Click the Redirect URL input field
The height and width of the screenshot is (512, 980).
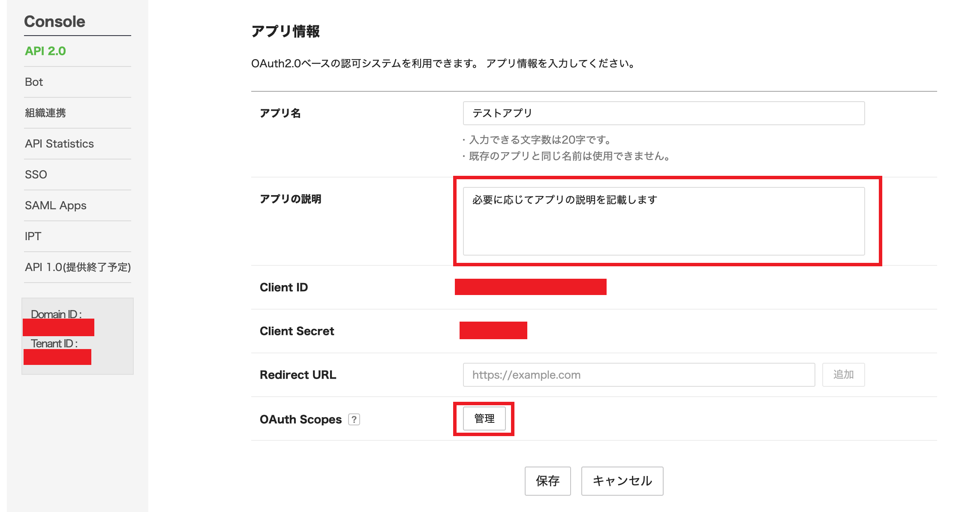pos(638,375)
